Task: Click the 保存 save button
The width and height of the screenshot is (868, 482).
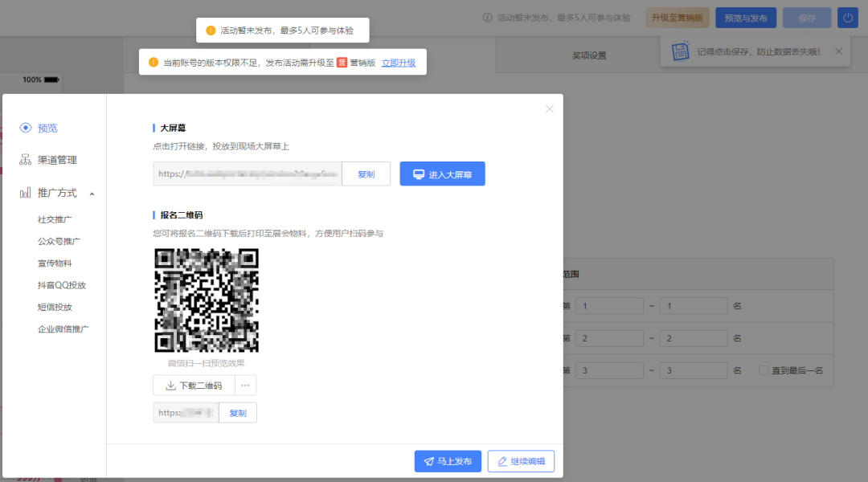Action: pos(807,18)
